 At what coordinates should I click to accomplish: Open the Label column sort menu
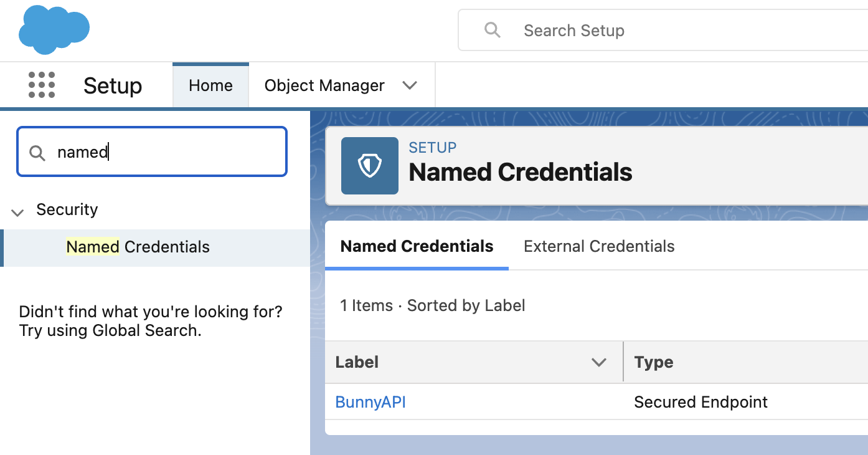599,362
